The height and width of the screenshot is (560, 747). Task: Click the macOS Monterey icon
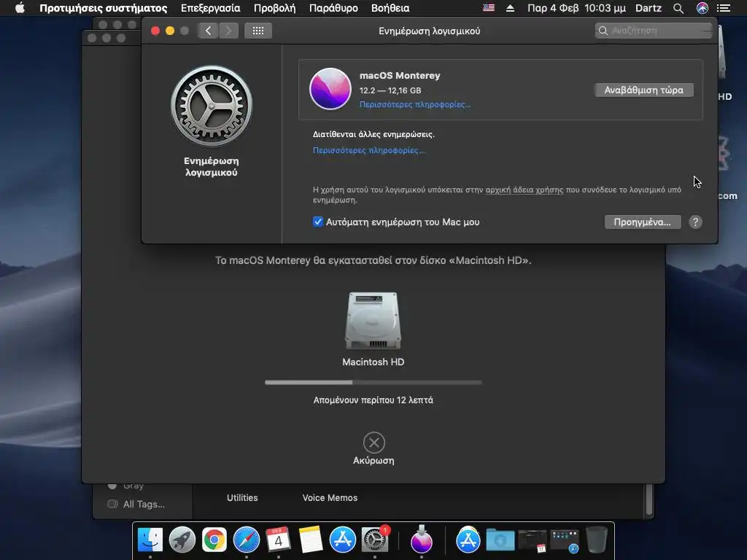pos(330,89)
